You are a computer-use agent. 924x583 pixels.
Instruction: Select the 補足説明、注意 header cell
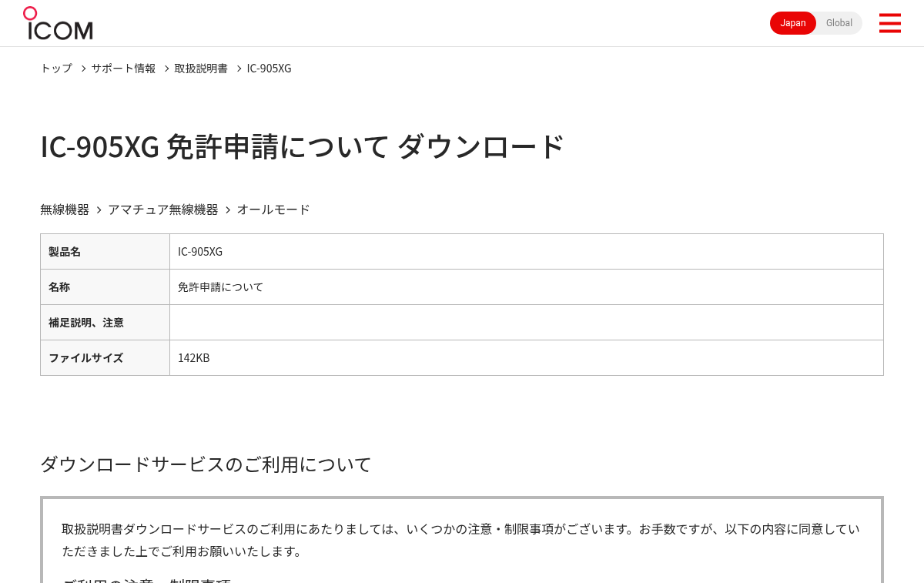tap(105, 323)
